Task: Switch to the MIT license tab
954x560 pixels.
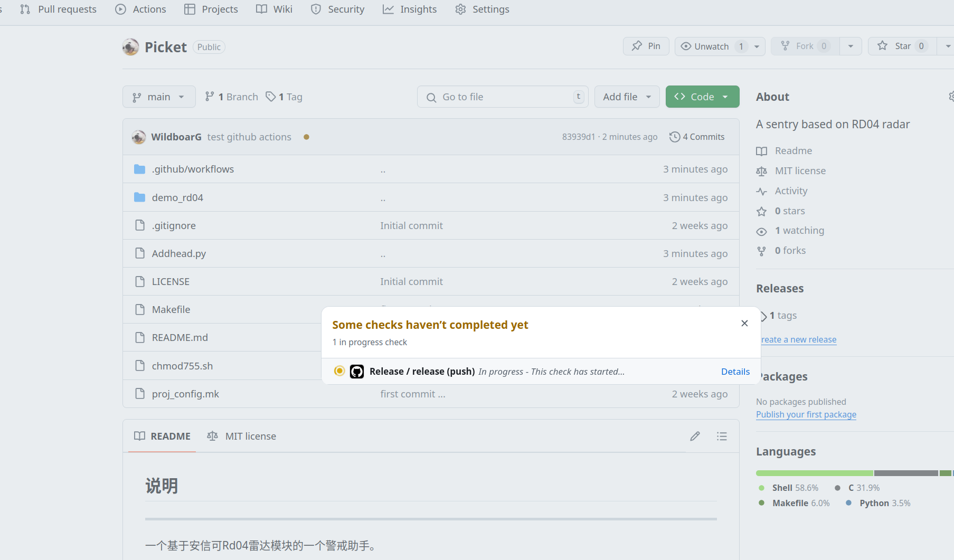Action: tap(242, 436)
